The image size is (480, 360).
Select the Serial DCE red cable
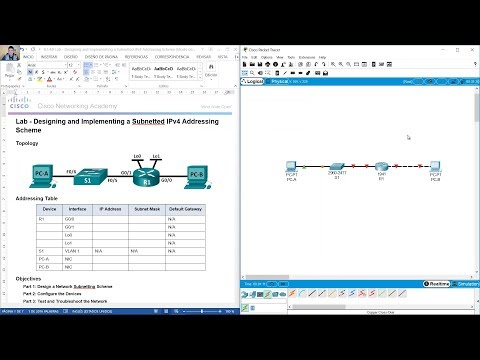(362, 293)
